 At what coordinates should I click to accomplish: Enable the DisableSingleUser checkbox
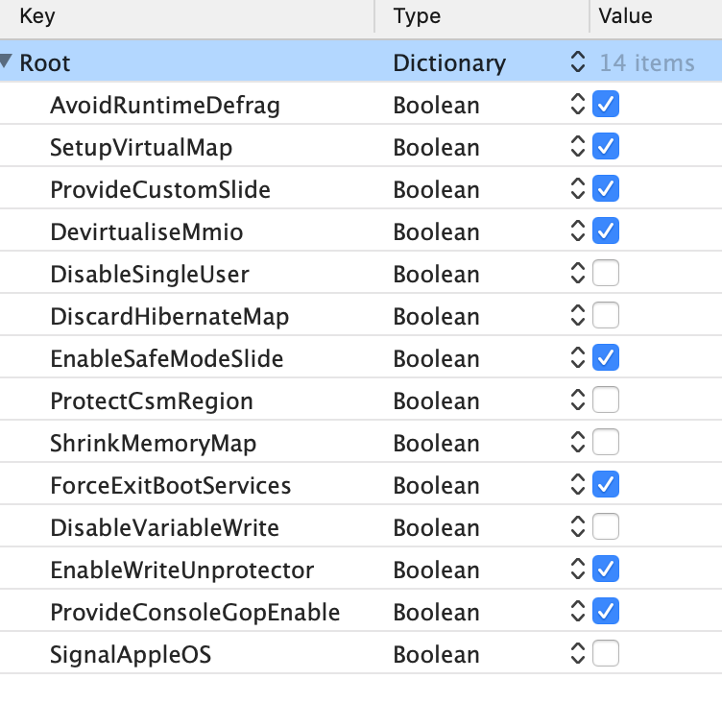click(606, 274)
